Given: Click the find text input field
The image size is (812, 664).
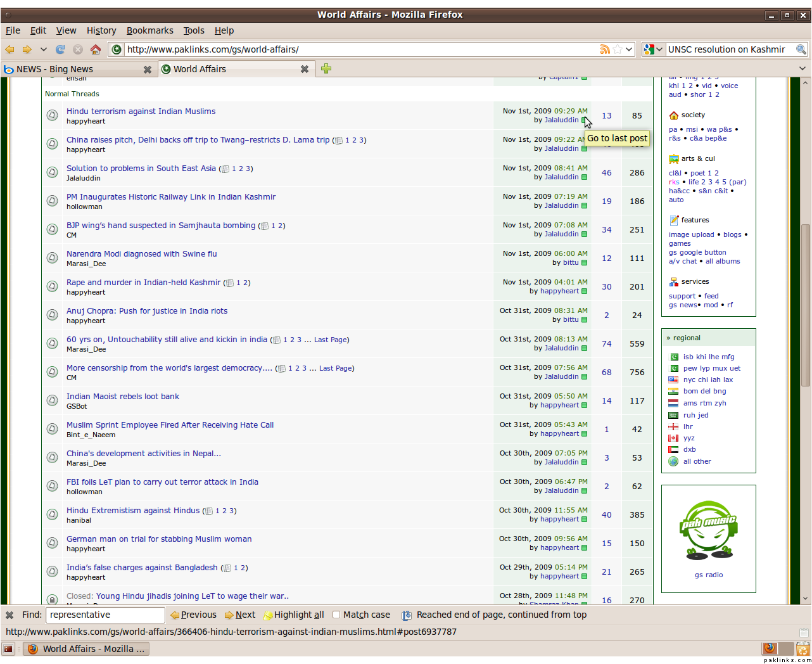Looking at the screenshot, I should (105, 615).
